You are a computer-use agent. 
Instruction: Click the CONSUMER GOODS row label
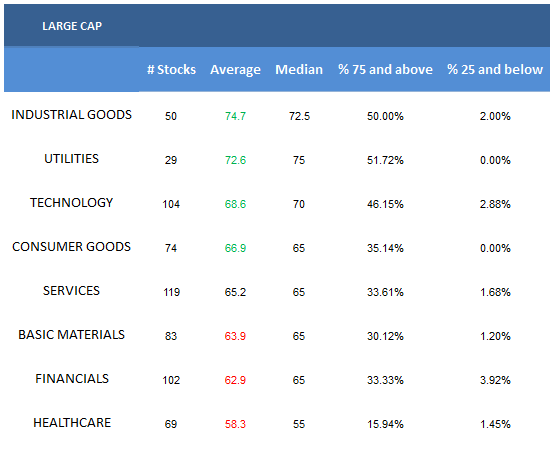click(x=71, y=246)
